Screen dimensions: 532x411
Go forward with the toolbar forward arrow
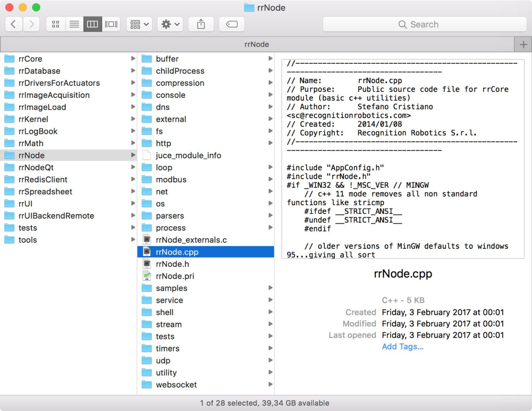pyautogui.click(x=31, y=24)
